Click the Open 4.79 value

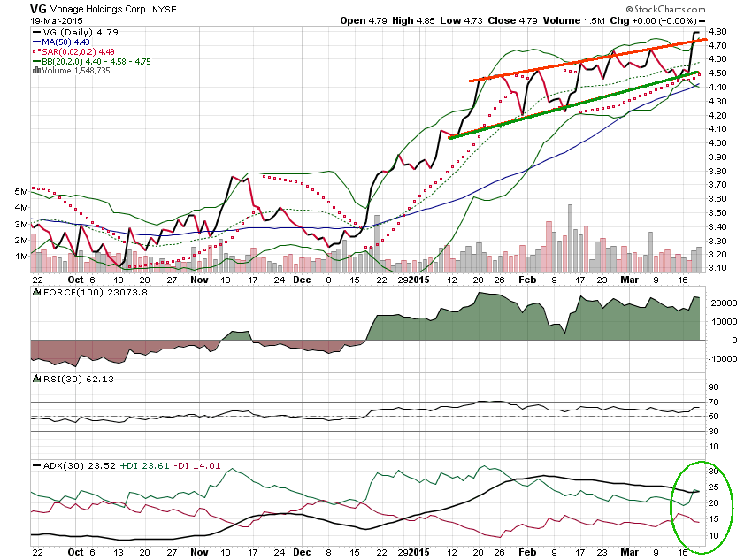tap(363, 20)
